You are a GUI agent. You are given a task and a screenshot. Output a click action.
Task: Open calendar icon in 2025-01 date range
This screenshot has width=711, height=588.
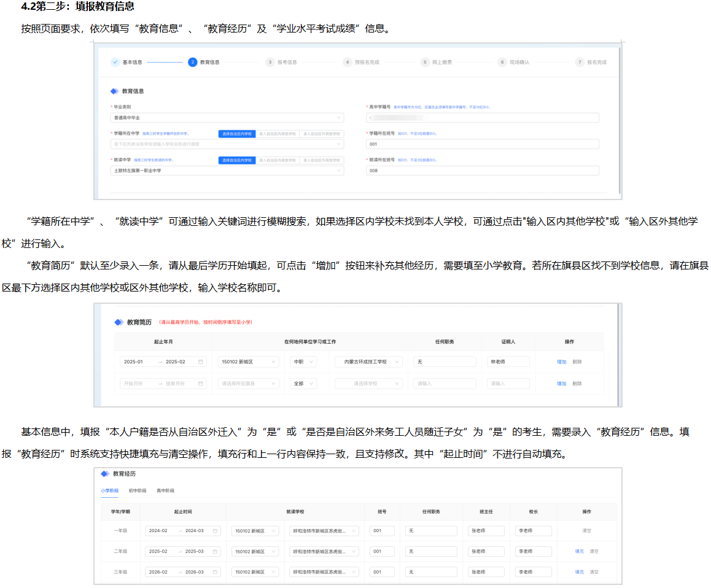point(201,362)
